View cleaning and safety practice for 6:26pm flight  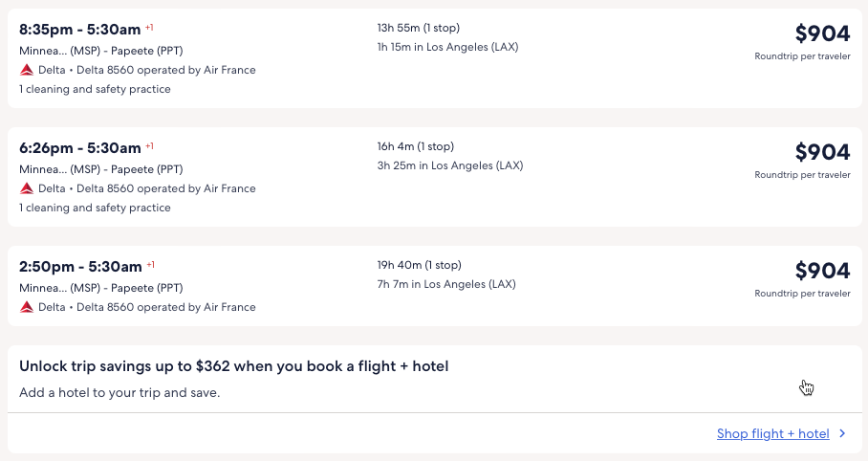95,208
